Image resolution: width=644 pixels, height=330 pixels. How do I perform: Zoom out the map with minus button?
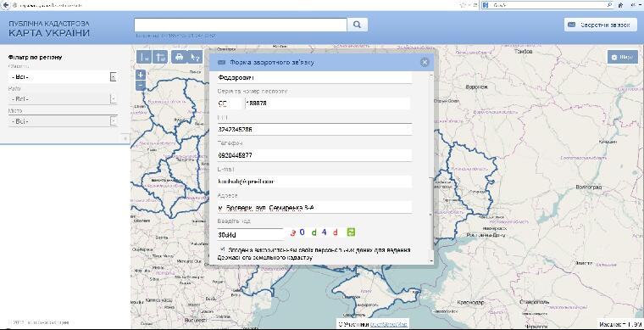pyautogui.click(x=141, y=86)
